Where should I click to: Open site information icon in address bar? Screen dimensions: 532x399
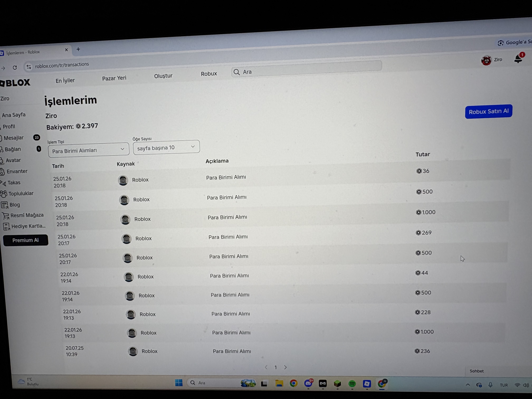coord(29,67)
